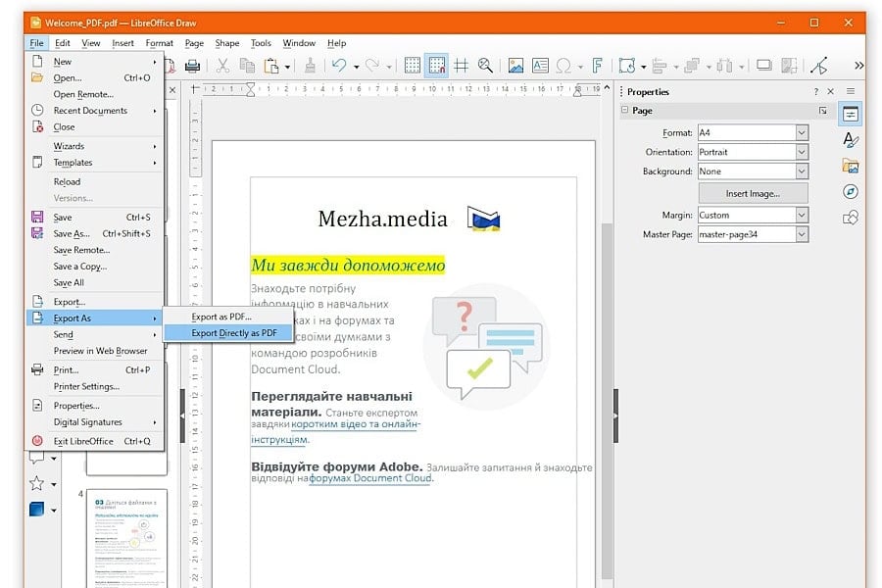Choose Preview in Web Browser
The image size is (882, 588).
point(96,351)
